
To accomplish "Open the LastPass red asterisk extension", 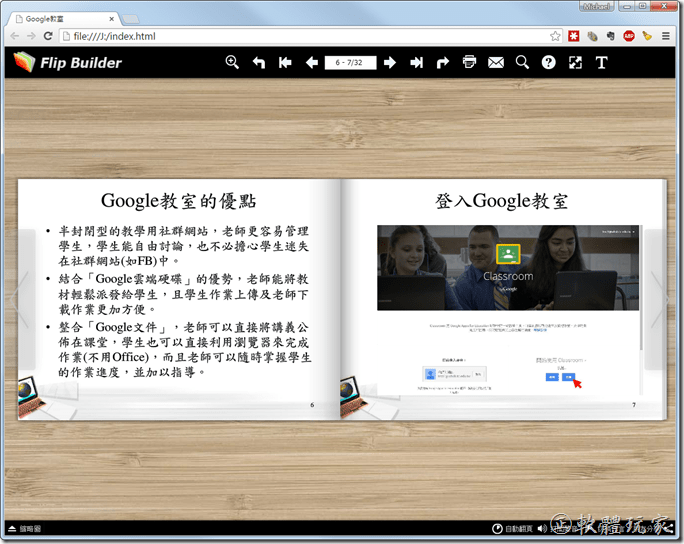I will click(x=574, y=36).
